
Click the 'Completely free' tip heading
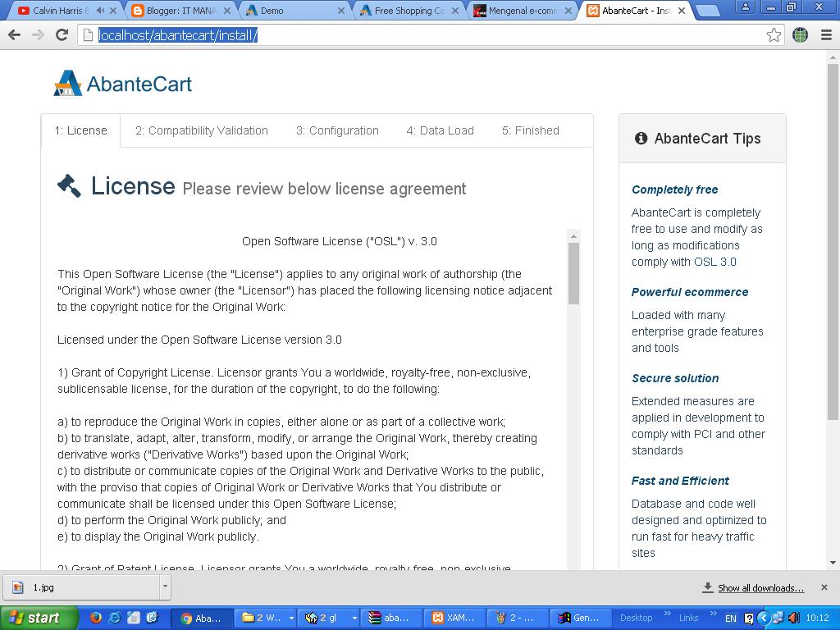pos(674,189)
